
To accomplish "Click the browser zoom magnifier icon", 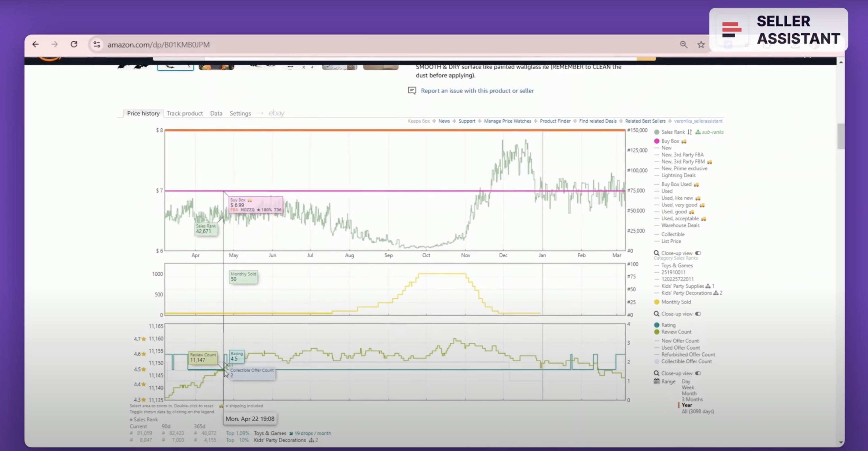I will point(683,44).
